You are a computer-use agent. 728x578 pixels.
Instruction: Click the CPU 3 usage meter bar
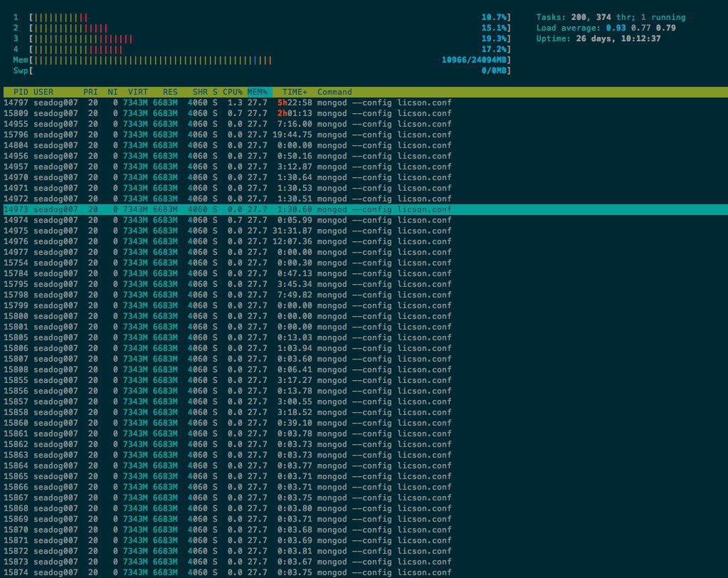point(270,38)
